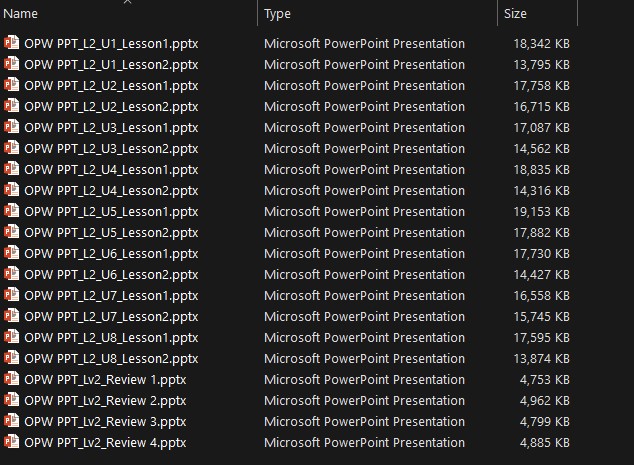This screenshot has width=634, height=465.
Task: Select file name OPW PPT_L2_U2_Lesson1.pptx
Action: pyautogui.click(x=111, y=86)
